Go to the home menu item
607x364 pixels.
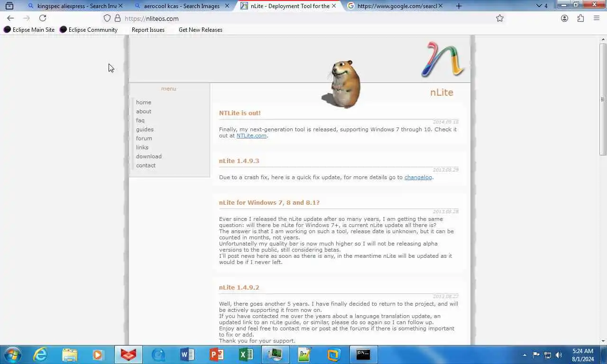click(144, 102)
